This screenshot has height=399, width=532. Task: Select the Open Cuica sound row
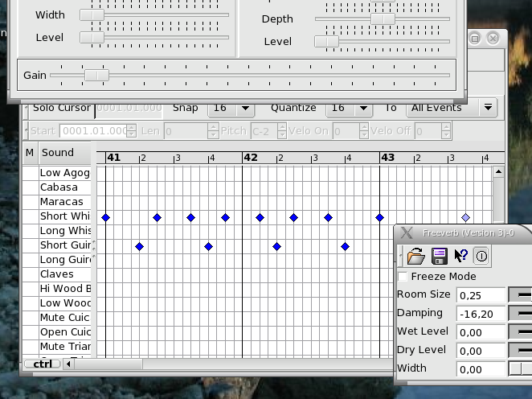click(65, 331)
